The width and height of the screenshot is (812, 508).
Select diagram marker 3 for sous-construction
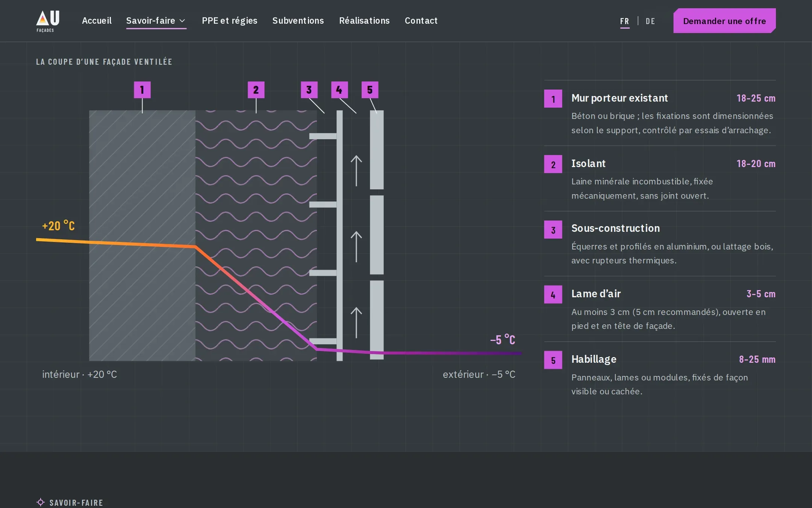click(309, 90)
